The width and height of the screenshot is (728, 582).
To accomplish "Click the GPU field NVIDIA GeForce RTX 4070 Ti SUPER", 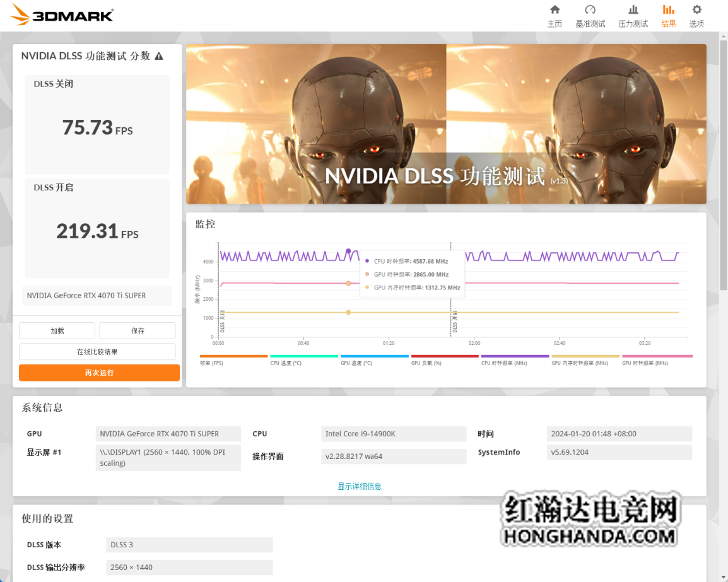I will pyautogui.click(x=168, y=434).
